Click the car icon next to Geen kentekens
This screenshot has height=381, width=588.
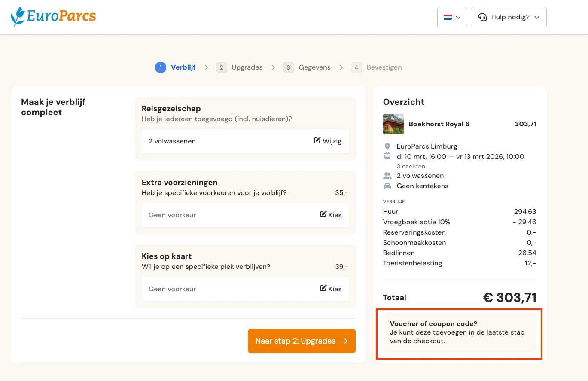[387, 186]
